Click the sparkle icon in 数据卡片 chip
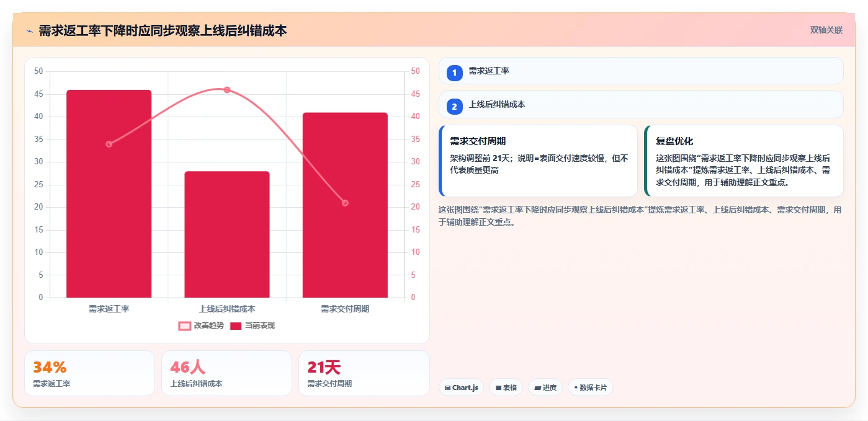The image size is (868, 421). click(576, 388)
